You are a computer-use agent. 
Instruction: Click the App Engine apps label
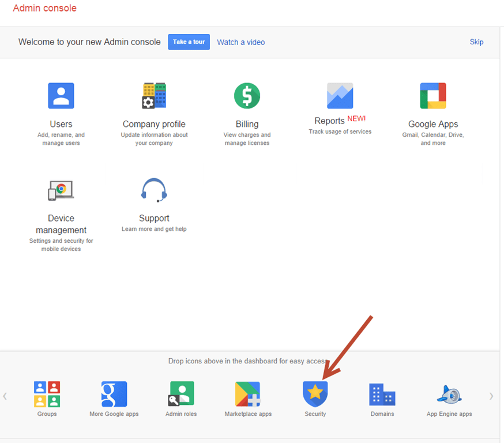(x=449, y=414)
